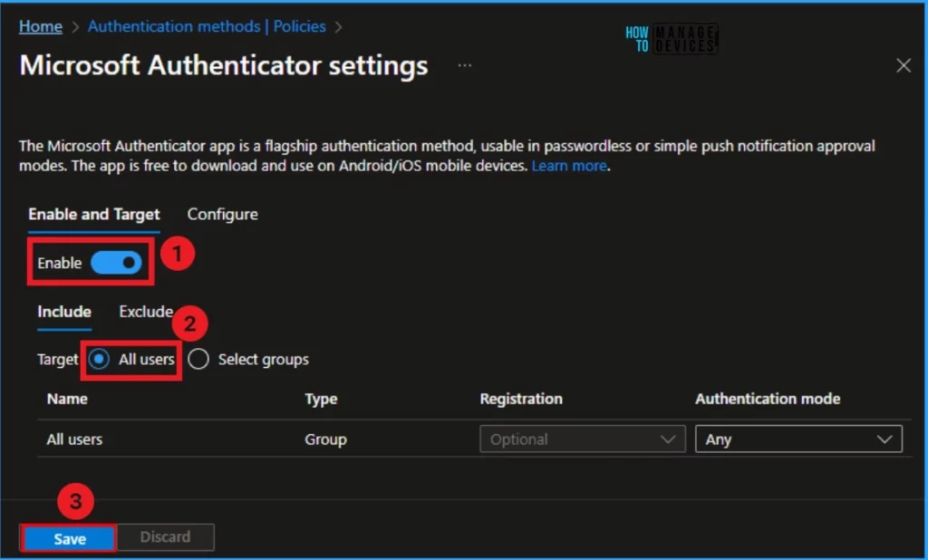Toggle the Enable switch
The height and width of the screenshot is (560, 928).
(x=116, y=263)
